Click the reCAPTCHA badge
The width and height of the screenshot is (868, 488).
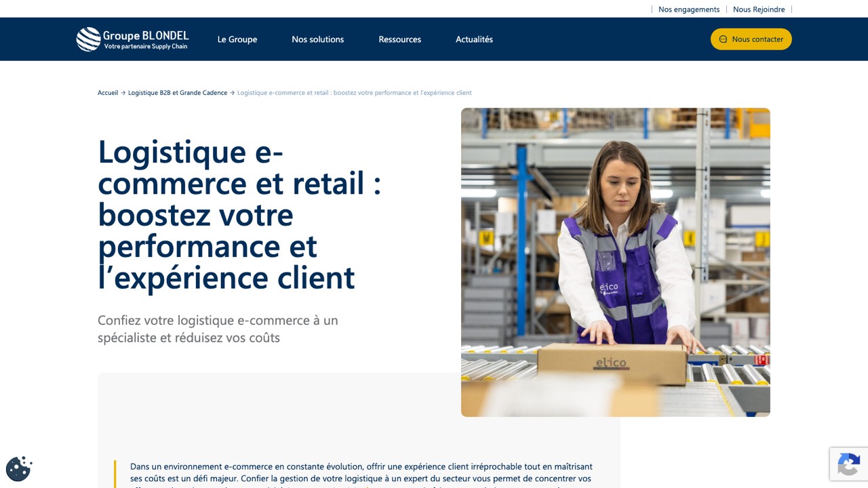click(849, 464)
